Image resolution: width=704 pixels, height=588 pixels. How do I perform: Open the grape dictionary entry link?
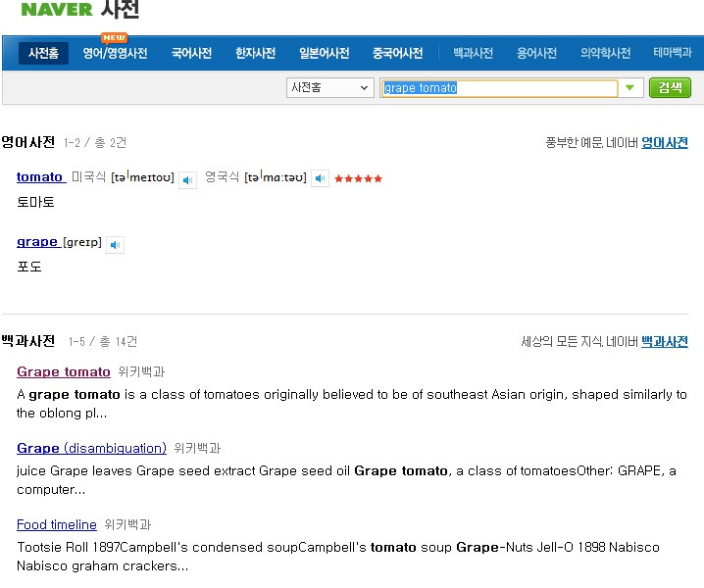(x=37, y=242)
